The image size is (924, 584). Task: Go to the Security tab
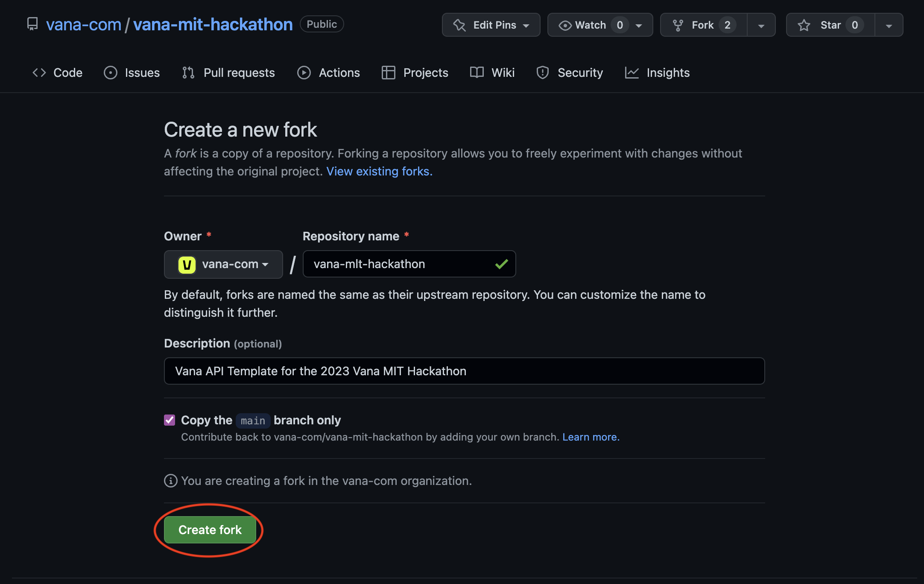tap(570, 73)
